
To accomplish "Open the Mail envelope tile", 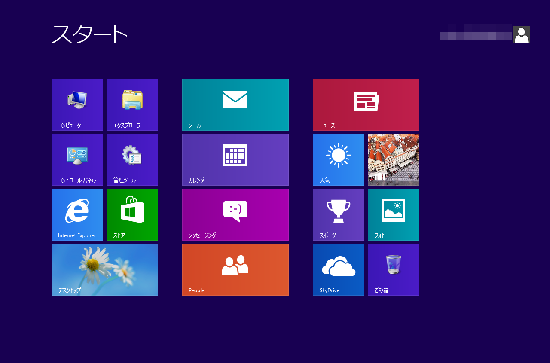I will point(235,105).
